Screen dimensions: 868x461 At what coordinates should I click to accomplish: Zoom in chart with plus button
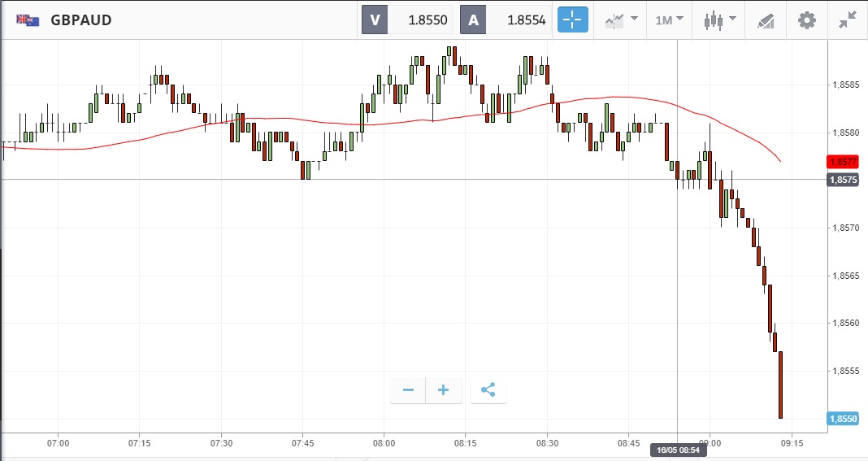[x=444, y=390]
